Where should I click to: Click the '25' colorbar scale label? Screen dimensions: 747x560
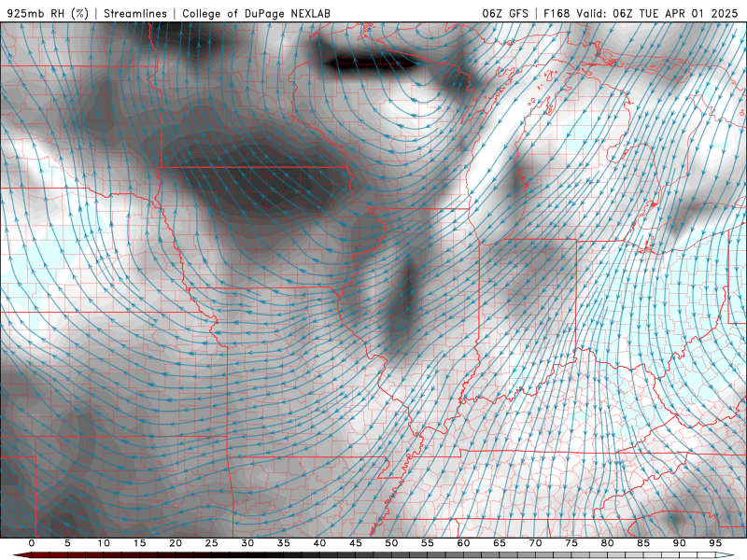click(212, 543)
